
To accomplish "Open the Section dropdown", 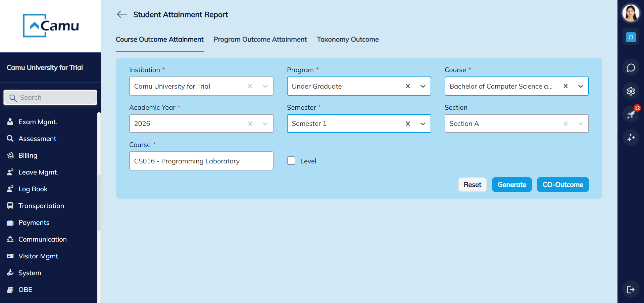I will tap(580, 123).
